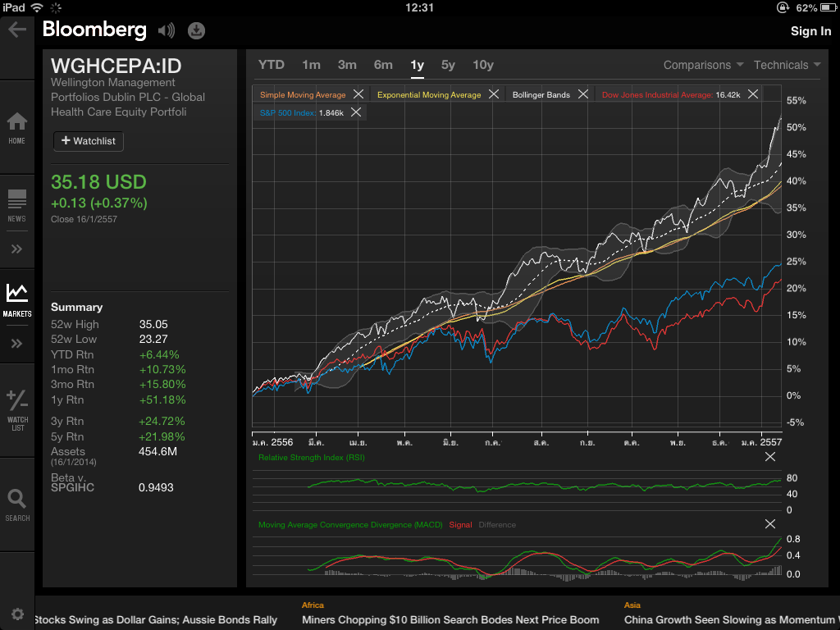Select the 6m time range

383,65
